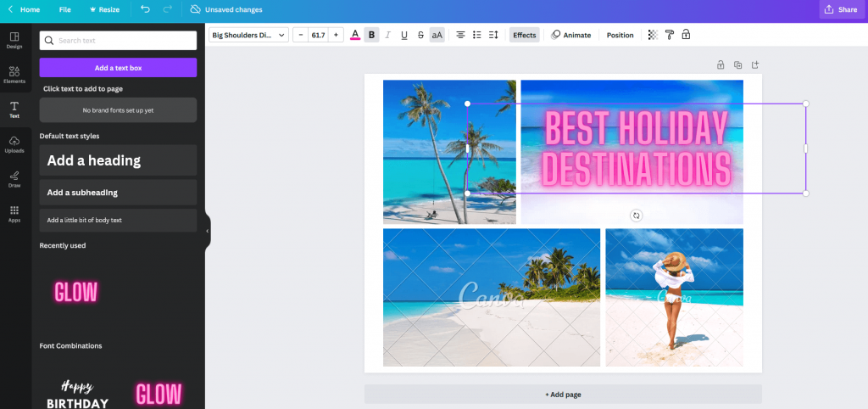Toggle italic formatting
The width and height of the screenshot is (868, 409).
[387, 35]
